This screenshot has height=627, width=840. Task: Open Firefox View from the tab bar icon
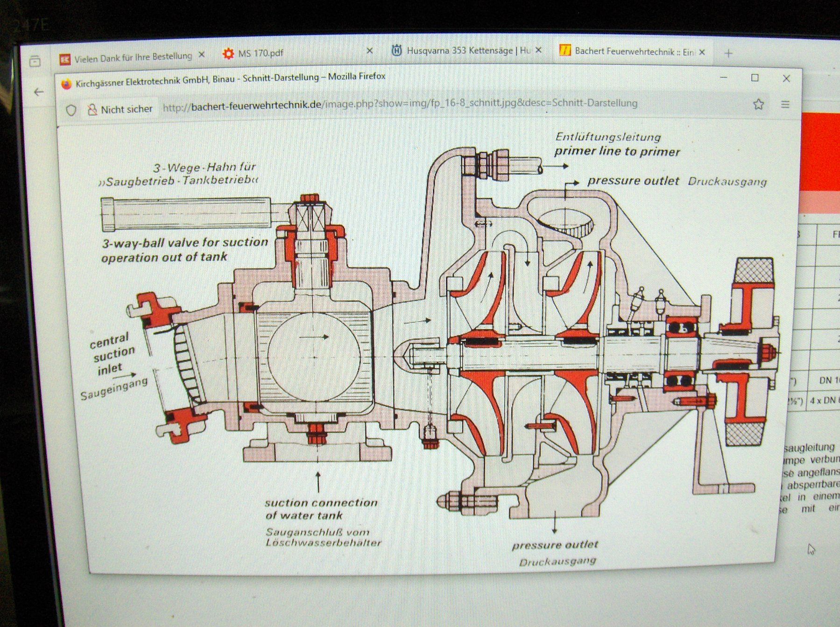click(x=35, y=61)
